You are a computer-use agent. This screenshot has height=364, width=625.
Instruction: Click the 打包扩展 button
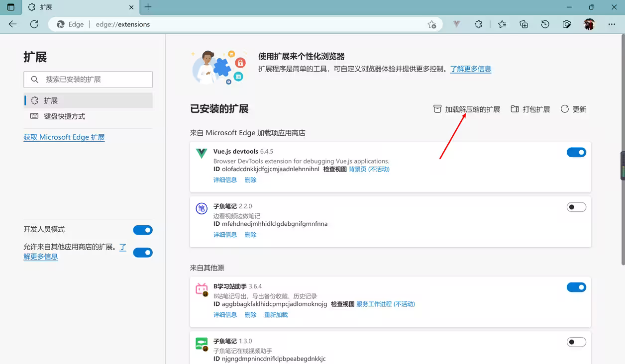530,109
